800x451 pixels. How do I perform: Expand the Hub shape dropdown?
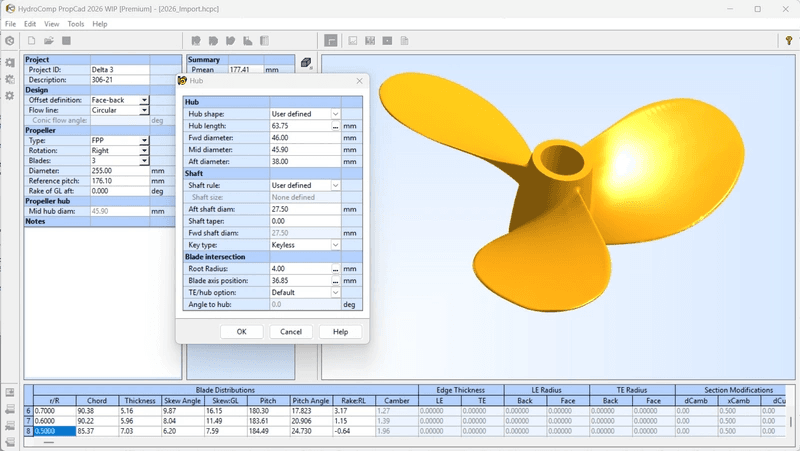pyautogui.click(x=335, y=114)
